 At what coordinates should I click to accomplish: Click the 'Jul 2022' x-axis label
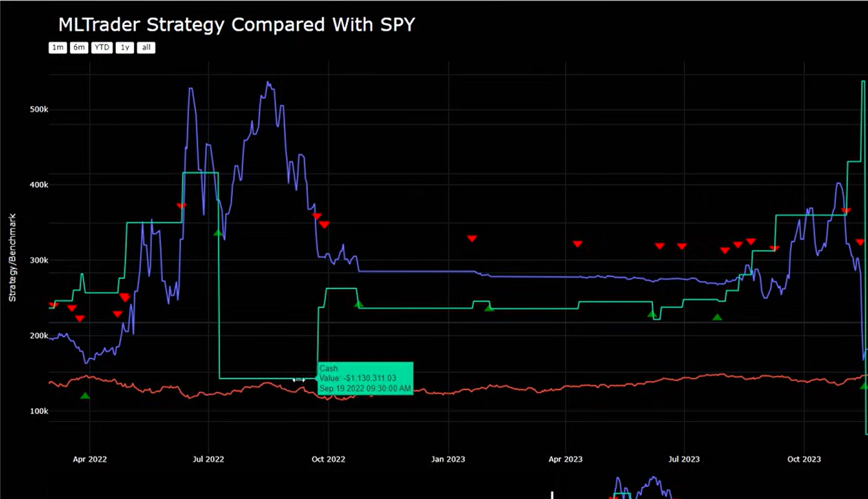click(x=208, y=459)
